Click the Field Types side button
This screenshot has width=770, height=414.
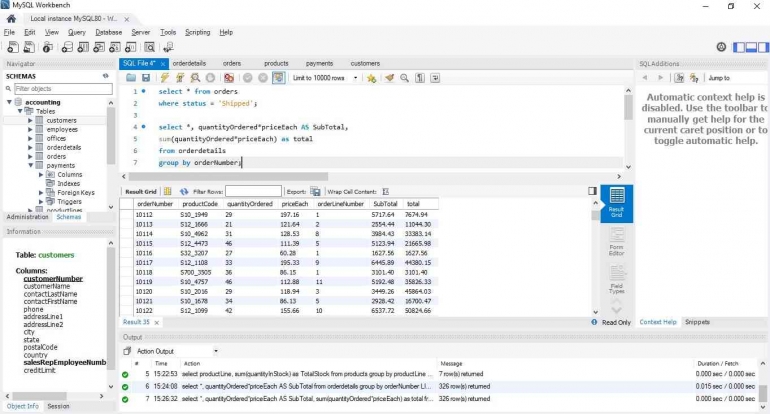617,279
